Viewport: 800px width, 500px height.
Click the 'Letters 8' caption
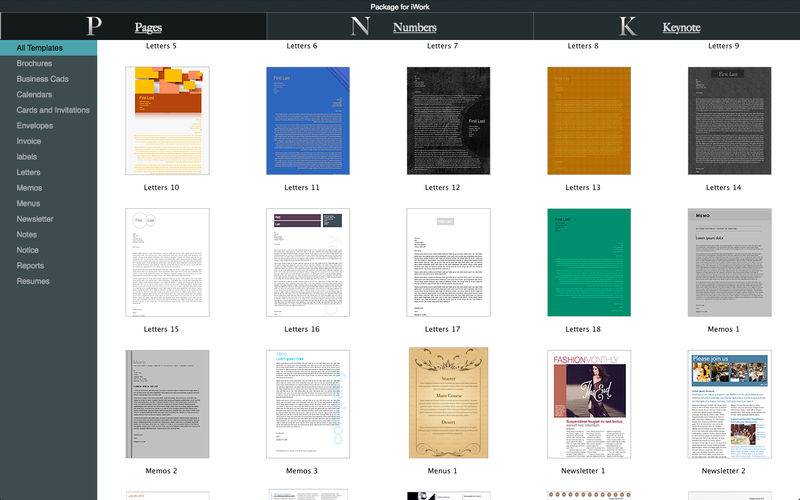[x=583, y=46]
